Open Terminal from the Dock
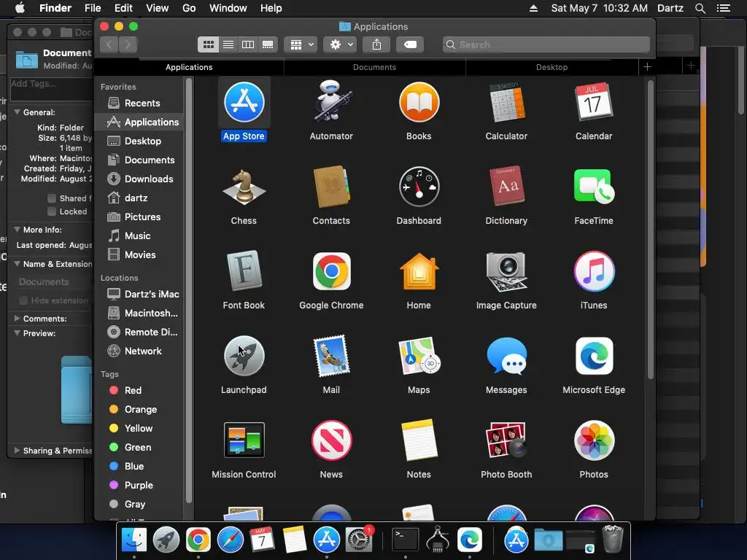 tap(406, 540)
